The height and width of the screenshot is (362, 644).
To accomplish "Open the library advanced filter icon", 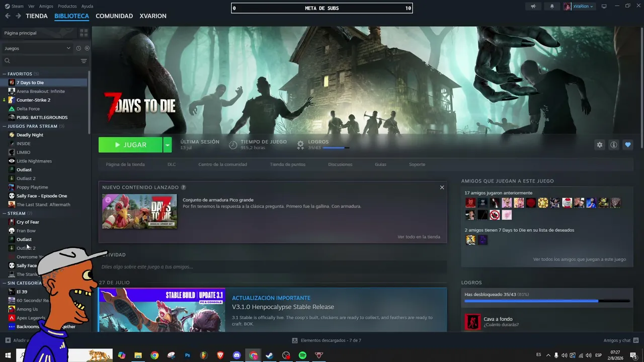I will click(84, 61).
